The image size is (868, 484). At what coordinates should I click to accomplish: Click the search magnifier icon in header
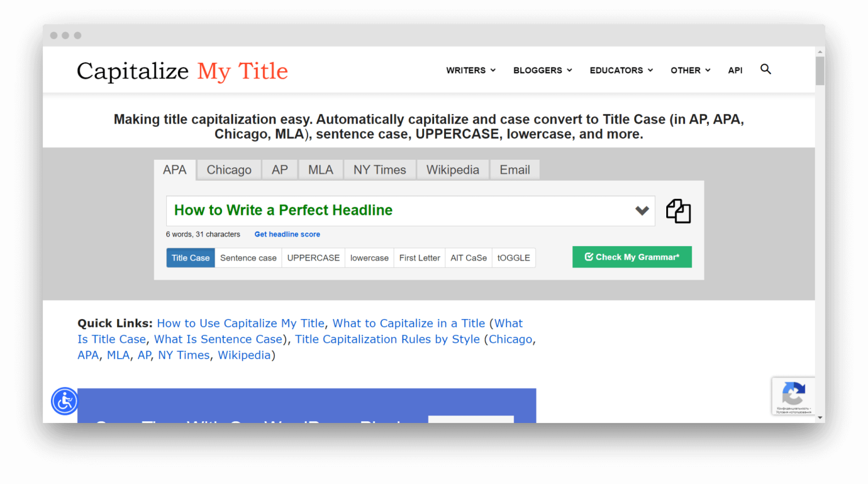pos(765,69)
